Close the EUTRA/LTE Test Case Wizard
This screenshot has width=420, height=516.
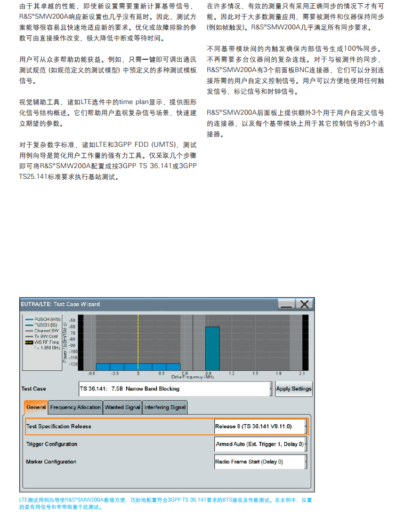pyautogui.click(x=304, y=304)
